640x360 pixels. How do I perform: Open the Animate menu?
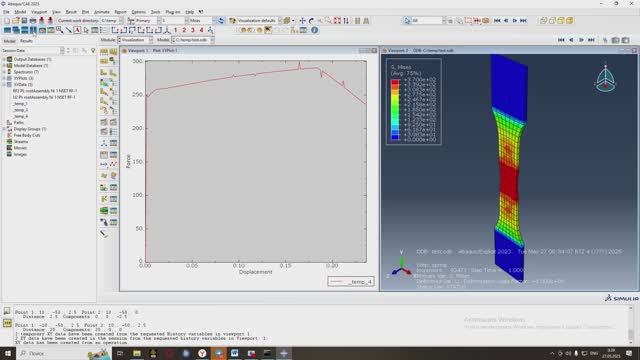tap(102, 12)
